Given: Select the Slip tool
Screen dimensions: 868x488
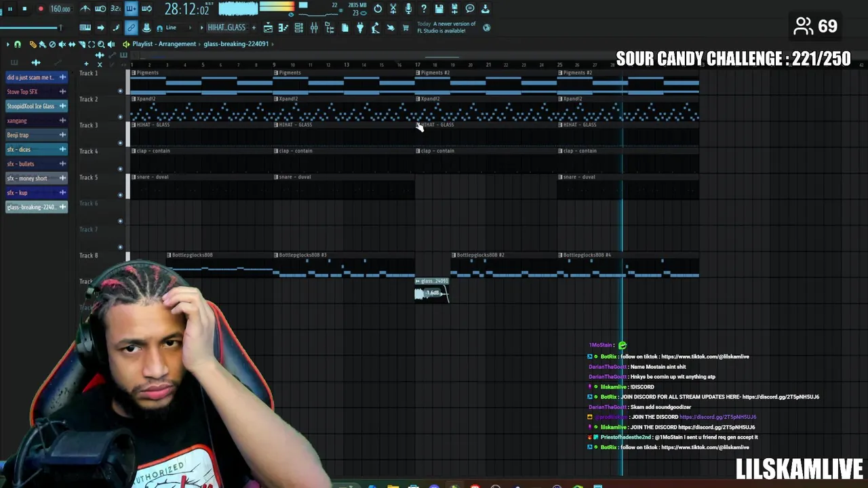Looking at the screenshot, I should [72, 44].
